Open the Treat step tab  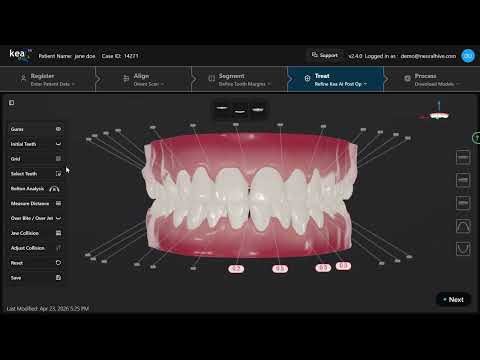[x=336, y=79]
